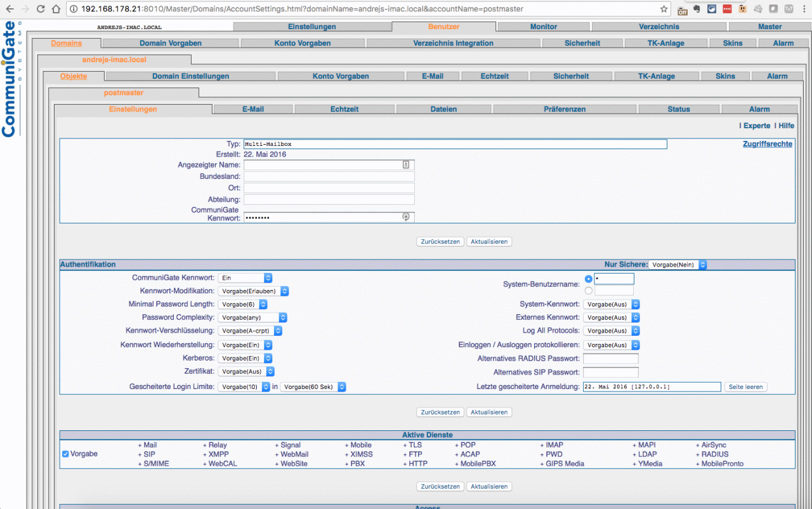Open the Chrome three-dot menu

tap(804, 9)
